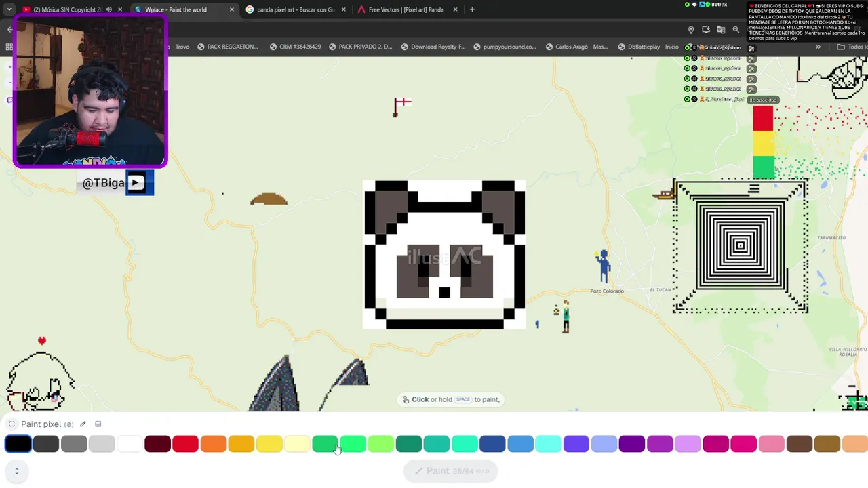Click the location pin icon in the address bar
Image resolution: width=868 pixels, height=488 pixels.
click(x=691, y=30)
